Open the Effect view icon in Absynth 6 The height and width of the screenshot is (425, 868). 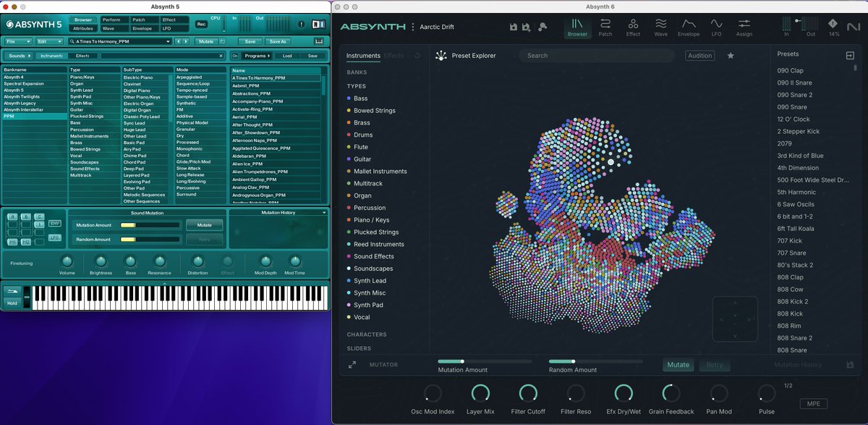coord(633,27)
